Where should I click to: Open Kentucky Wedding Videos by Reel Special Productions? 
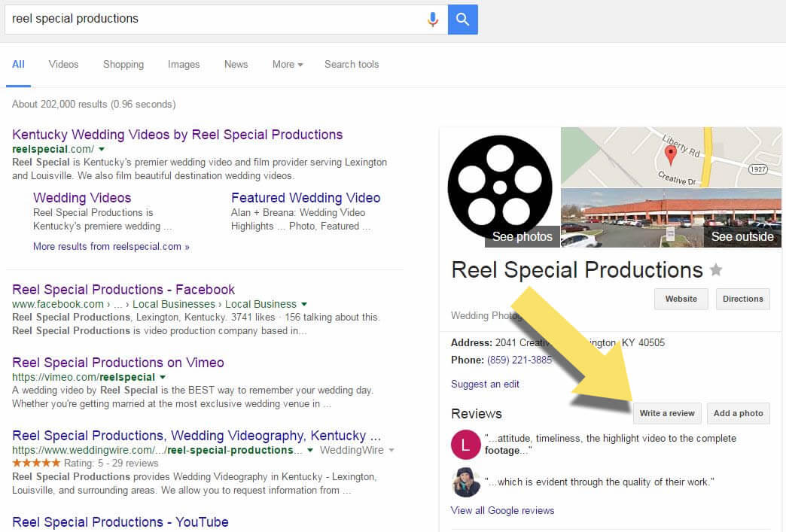tap(178, 135)
